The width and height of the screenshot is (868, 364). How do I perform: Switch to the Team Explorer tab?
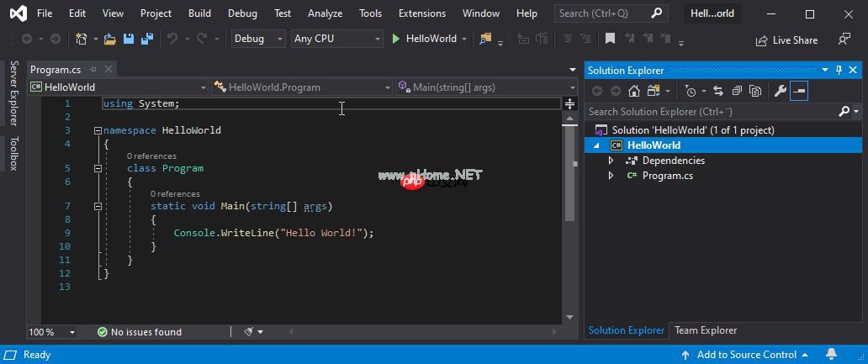tap(705, 330)
